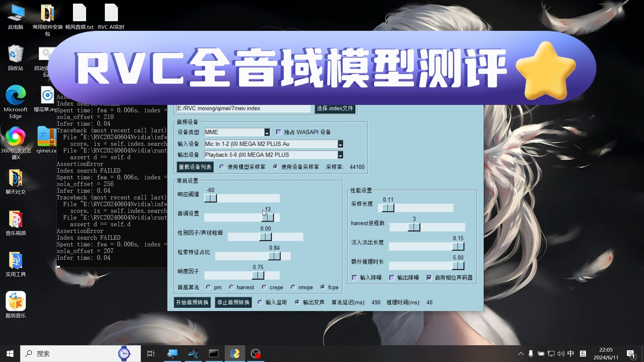The width and height of the screenshot is (644, 362).
Task: Open the 杨风音频.txt file icon
Action: (x=79, y=17)
